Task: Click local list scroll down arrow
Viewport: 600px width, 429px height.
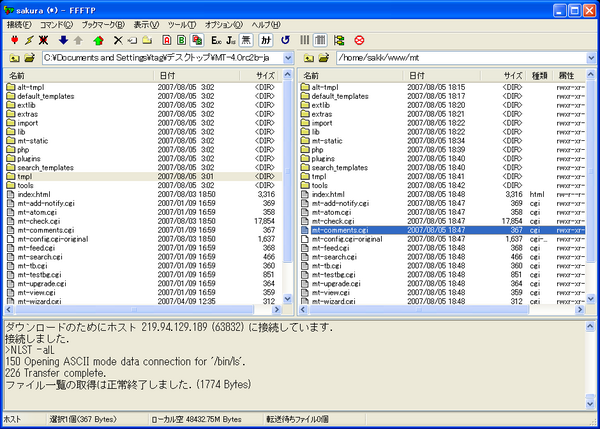Action: pos(288,299)
